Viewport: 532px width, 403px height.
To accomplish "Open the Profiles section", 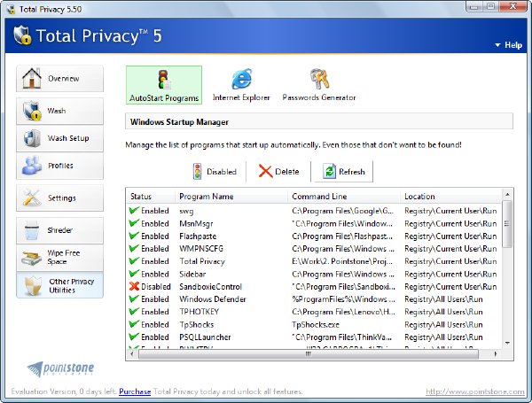I will [59, 166].
